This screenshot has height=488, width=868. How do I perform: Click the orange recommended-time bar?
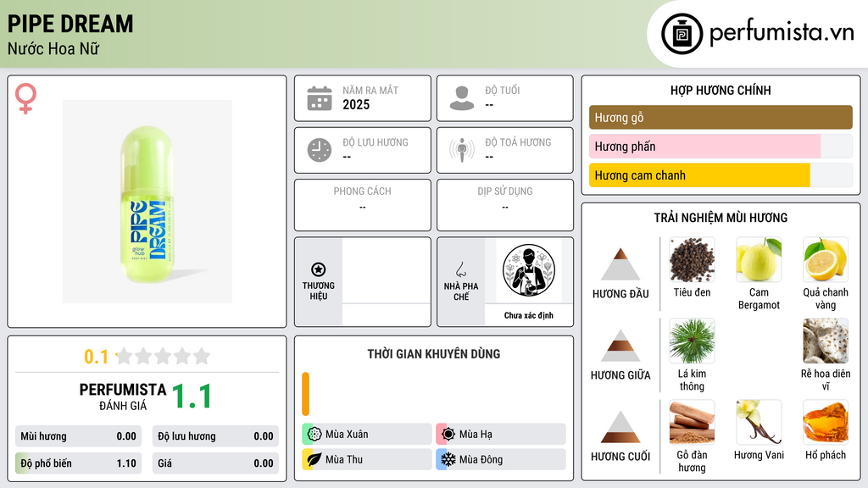coord(305,394)
